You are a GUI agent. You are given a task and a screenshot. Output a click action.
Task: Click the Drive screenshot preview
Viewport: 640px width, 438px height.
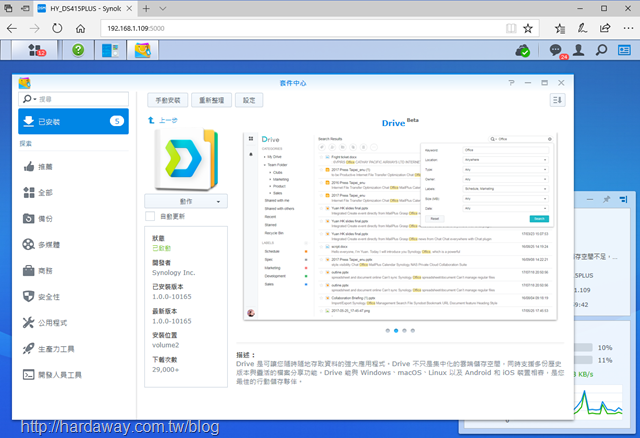click(x=400, y=227)
